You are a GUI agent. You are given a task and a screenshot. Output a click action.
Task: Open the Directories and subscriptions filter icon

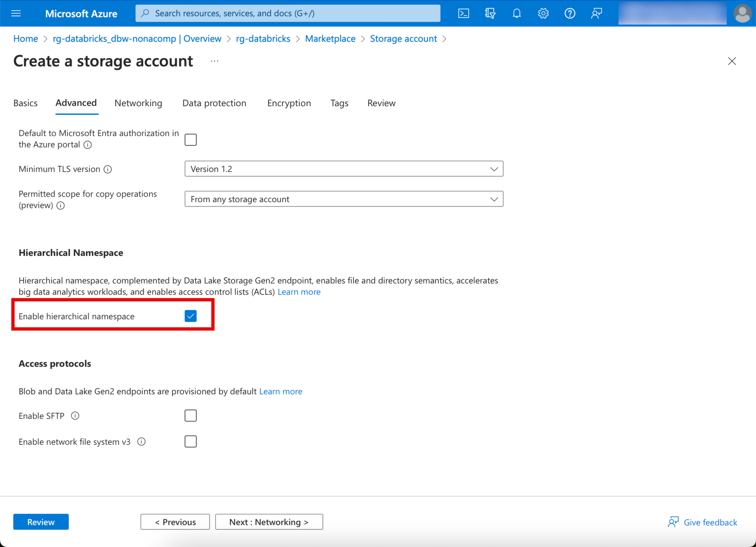(x=490, y=14)
